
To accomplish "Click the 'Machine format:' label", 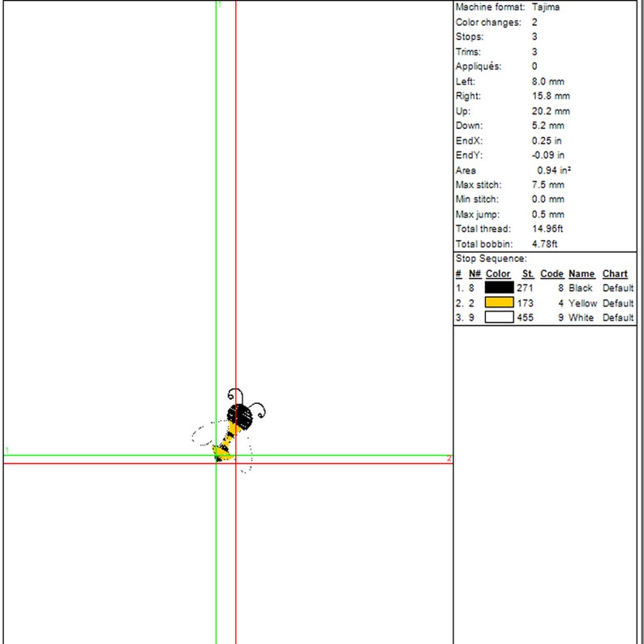I will coord(490,7).
